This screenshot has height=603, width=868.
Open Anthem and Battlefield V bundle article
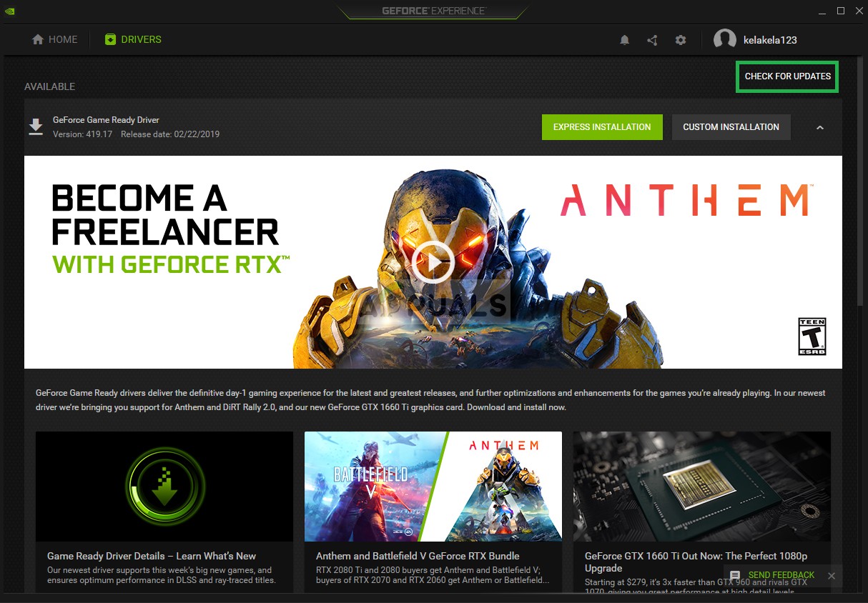click(418, 556)
